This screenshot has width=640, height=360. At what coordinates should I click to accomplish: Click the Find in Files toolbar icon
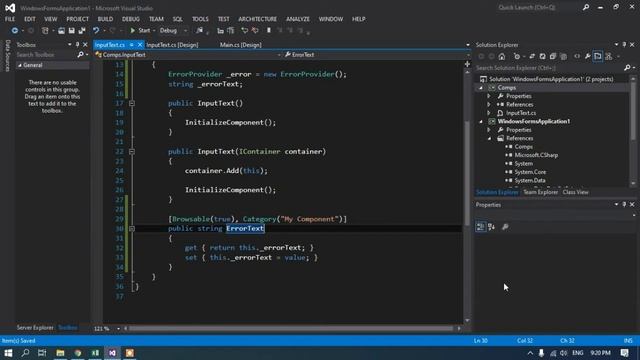coord(200,31)
